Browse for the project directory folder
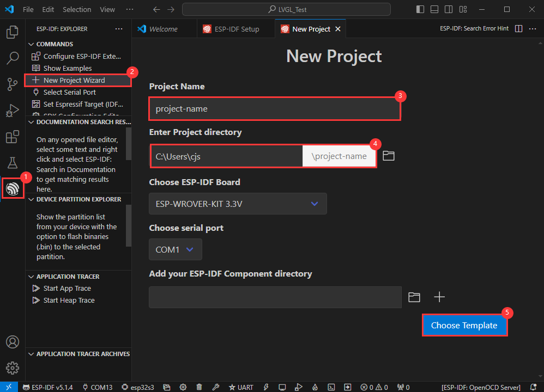The height and width of the screenshot is (392, 544). (x=388, y=156)
